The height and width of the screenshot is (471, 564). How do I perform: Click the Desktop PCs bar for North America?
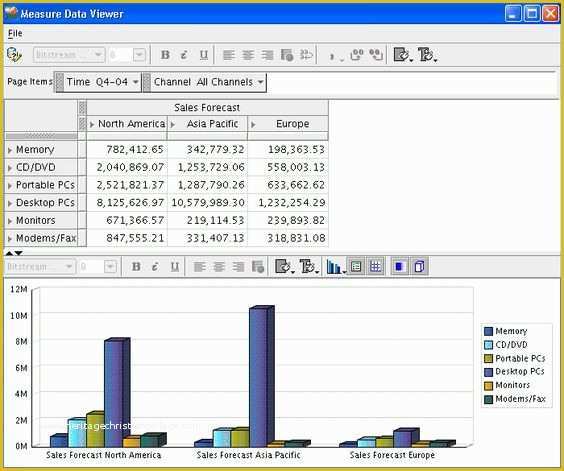pyautogui.click(x=117, y=393)
